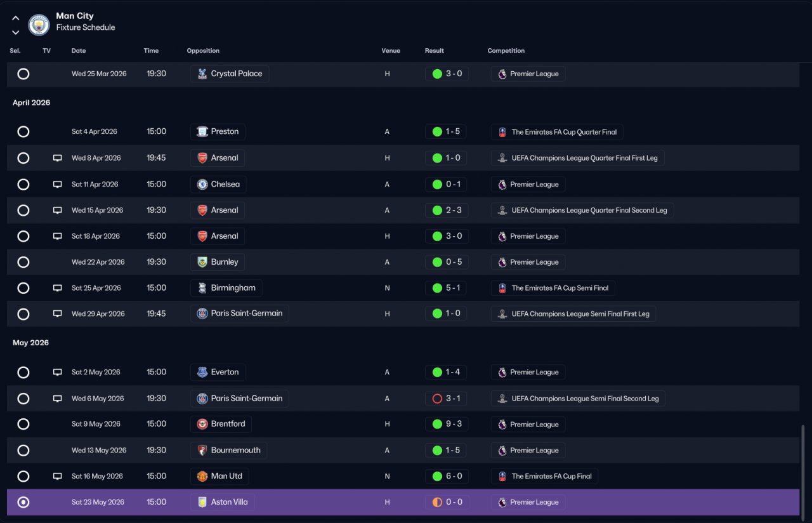Sort fixtures by Competition column header

point(506,51)
